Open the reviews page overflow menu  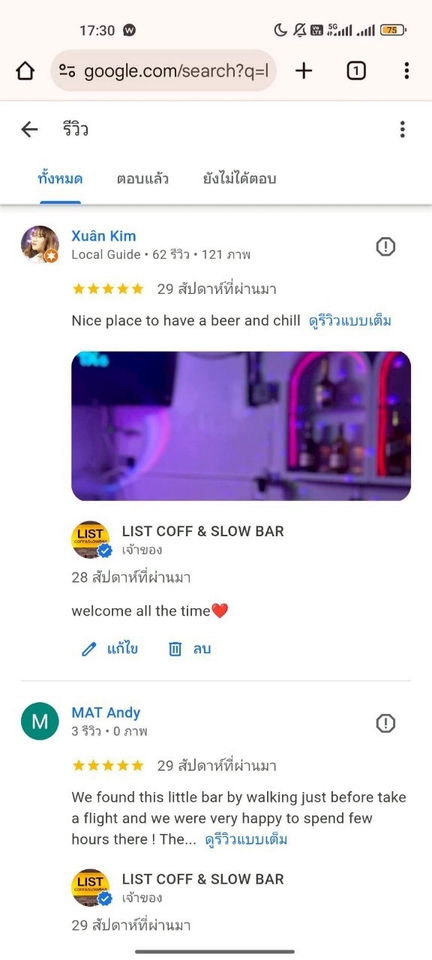point(402,129)
